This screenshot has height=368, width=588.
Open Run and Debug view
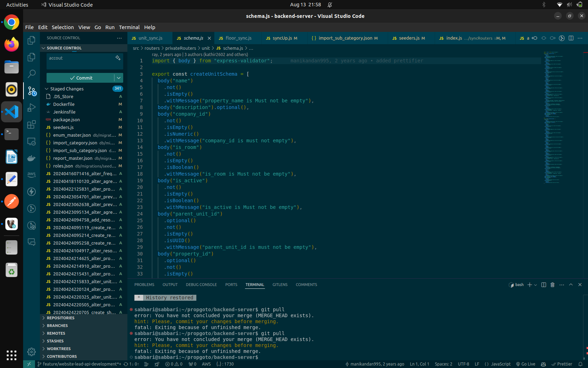[31, 108]
